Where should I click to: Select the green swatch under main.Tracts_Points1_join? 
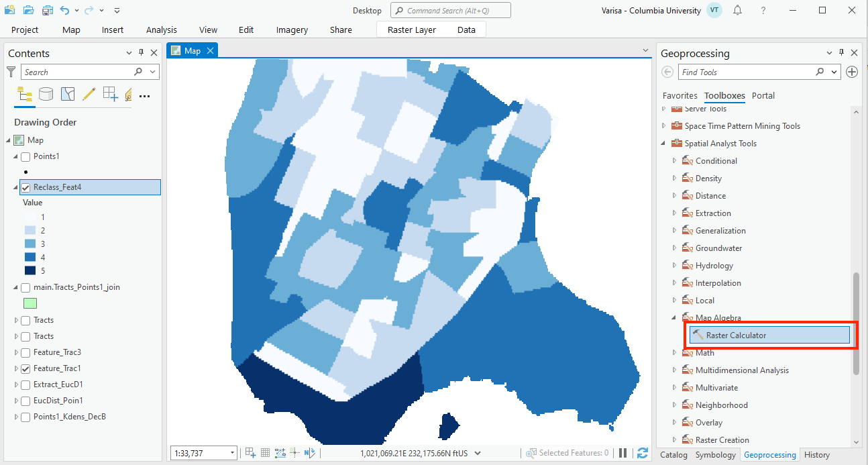click(30, 303)
